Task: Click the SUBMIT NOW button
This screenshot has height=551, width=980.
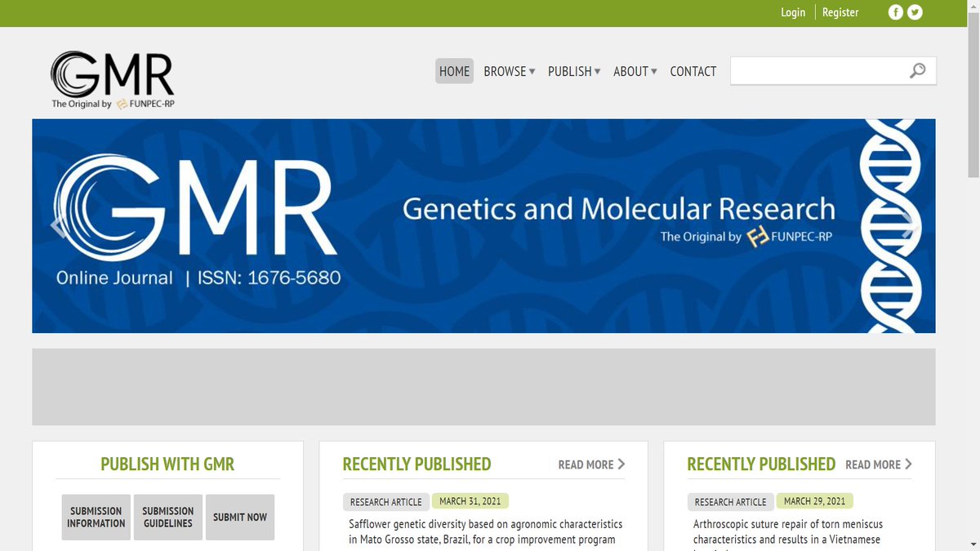Action: coord(240,517)
